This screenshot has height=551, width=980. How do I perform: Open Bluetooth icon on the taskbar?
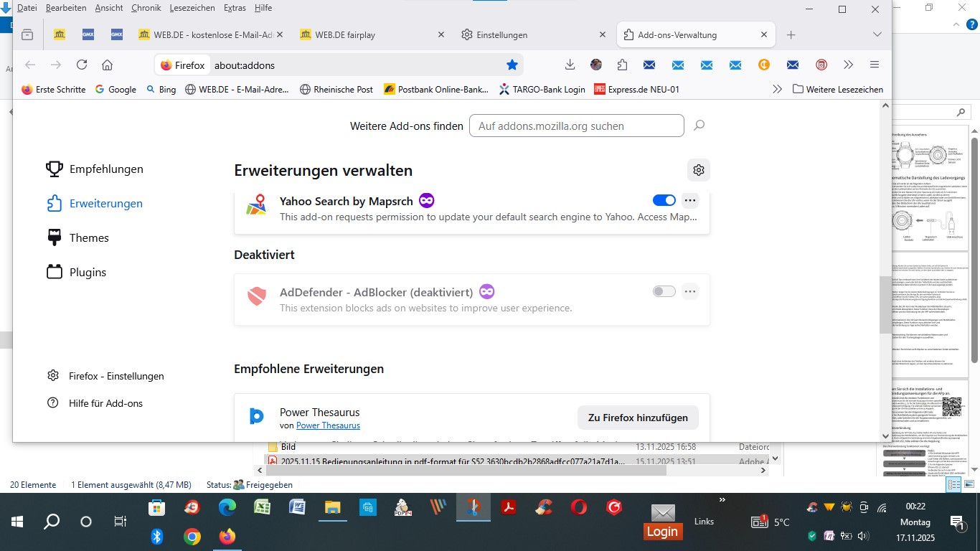coord(156,537)
